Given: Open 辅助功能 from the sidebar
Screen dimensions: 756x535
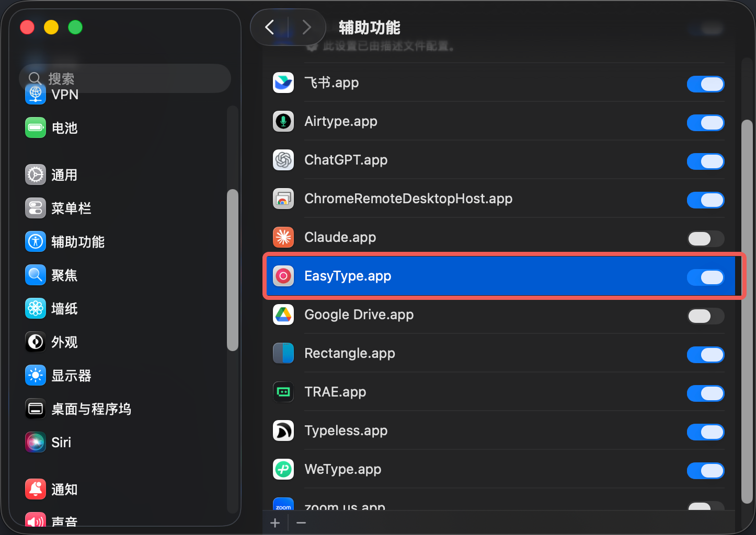Looking at the screenshot, I should [x=78, y=241].
